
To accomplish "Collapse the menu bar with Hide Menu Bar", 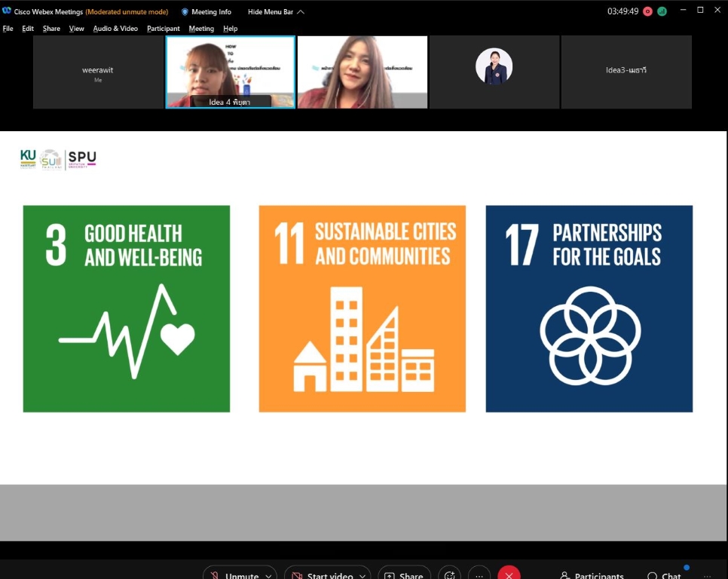I will pyautogui.click(x=276, y=12).
